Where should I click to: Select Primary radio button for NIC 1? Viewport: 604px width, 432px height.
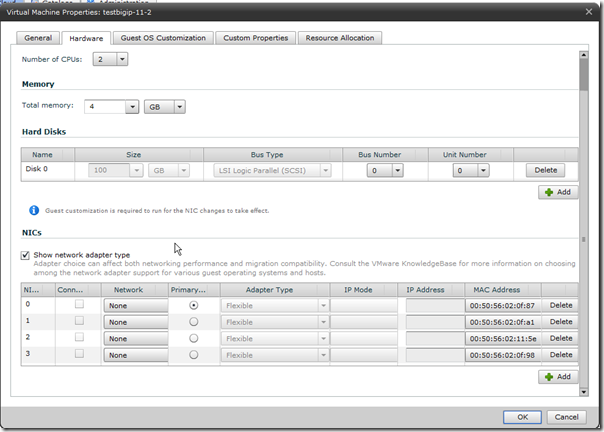point(193,321)
